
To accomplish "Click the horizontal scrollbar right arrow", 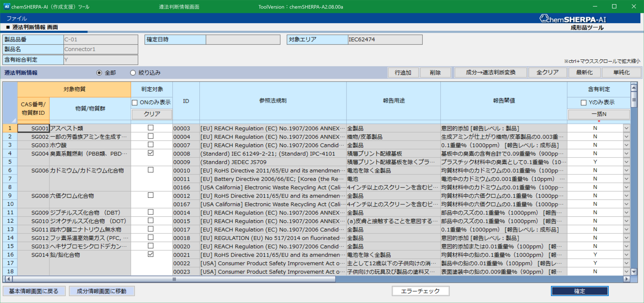I will click(626, 279).
